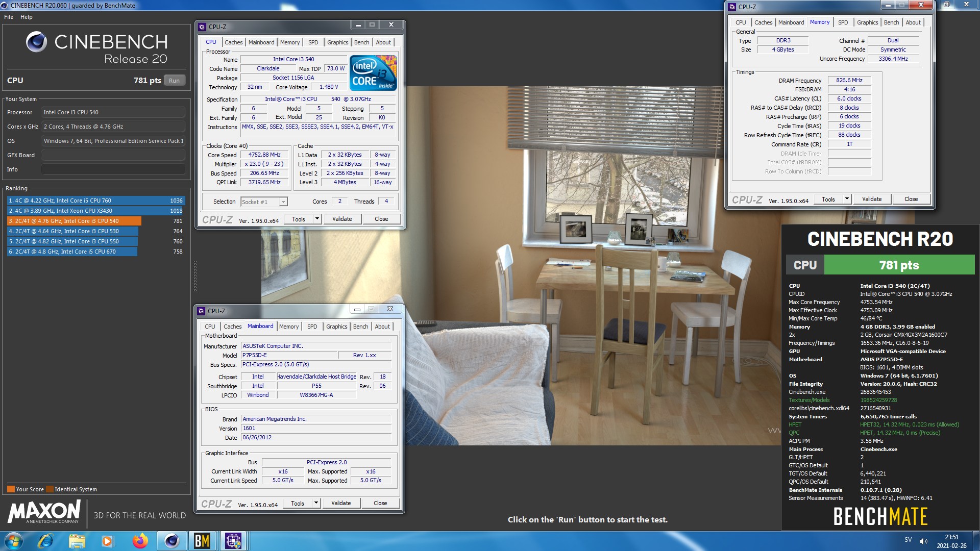Switch to CPU-Z taskbar icon
Viewport: 980px width, 551px height.
pos(233,541)
